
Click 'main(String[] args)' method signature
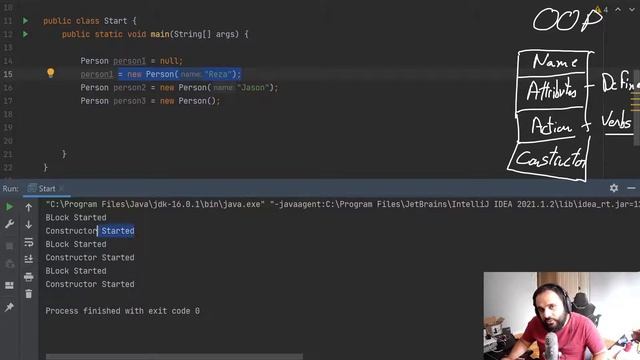coord(194,34)
